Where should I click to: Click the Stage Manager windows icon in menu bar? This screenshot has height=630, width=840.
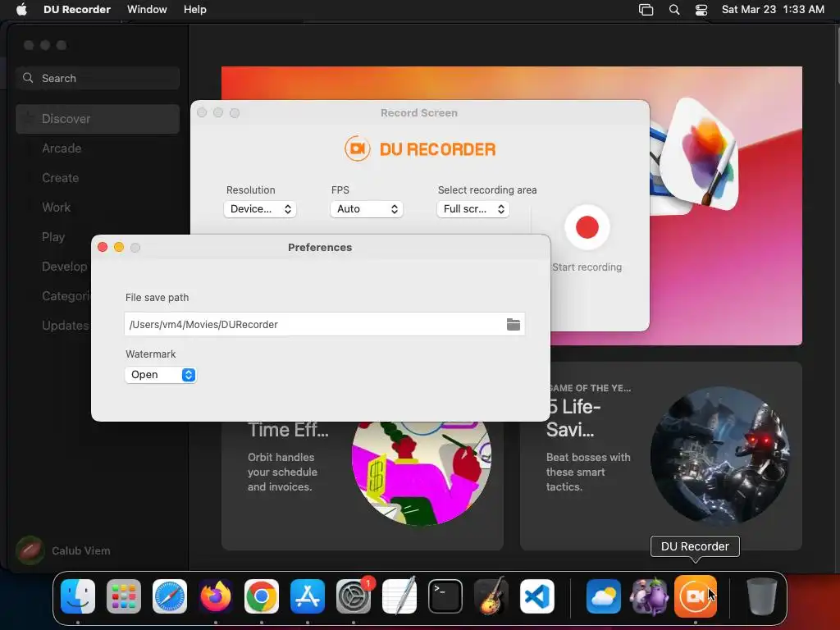pos(646,10)
